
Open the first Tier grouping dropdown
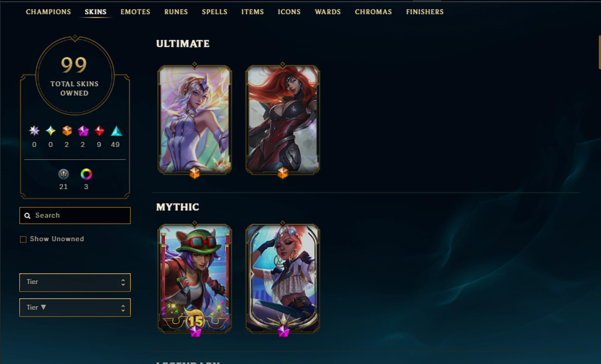click(x=75, y=282)
